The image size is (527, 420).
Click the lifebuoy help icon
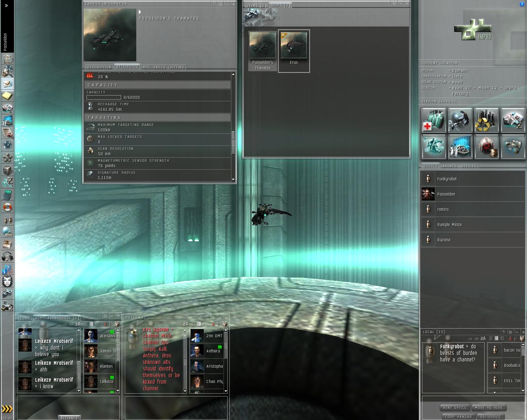(x=7, y=207)
